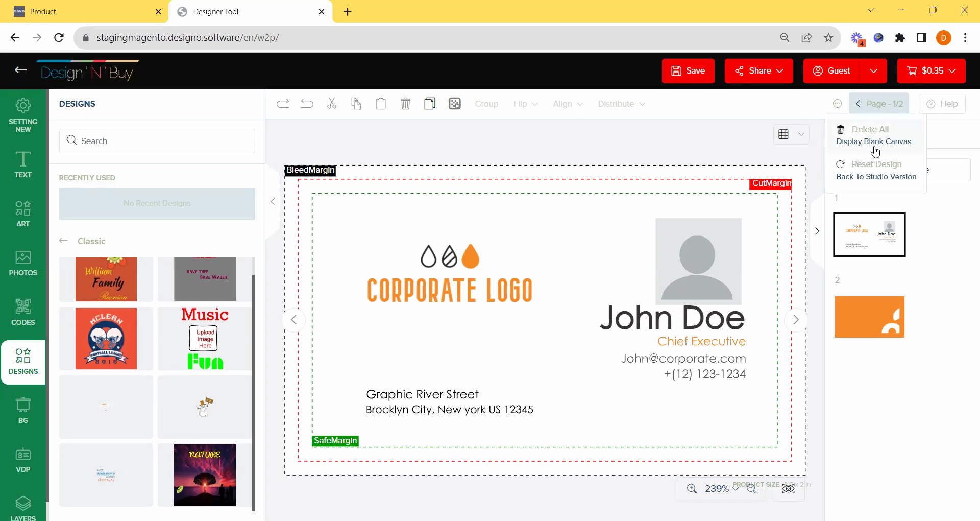Screen dimensions: 980x521
Task: Open the Photos sidebar panel
Action: pos(23,263)
